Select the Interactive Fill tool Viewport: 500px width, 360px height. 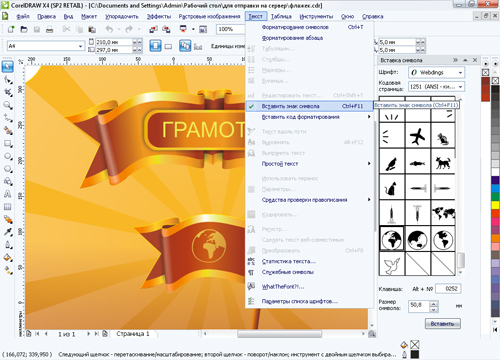(x=8, y=270)
